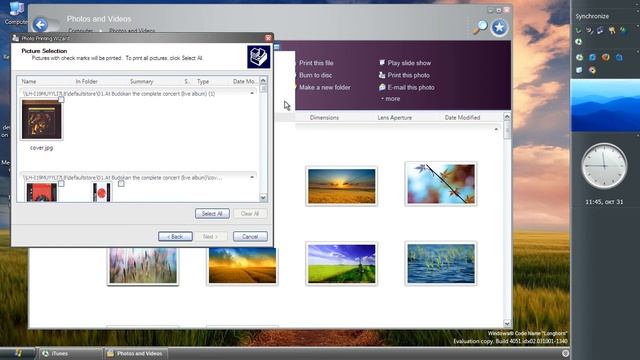Open the Start menu on the taskbar
Screen dimensions: 640x360
click(18, 353)
